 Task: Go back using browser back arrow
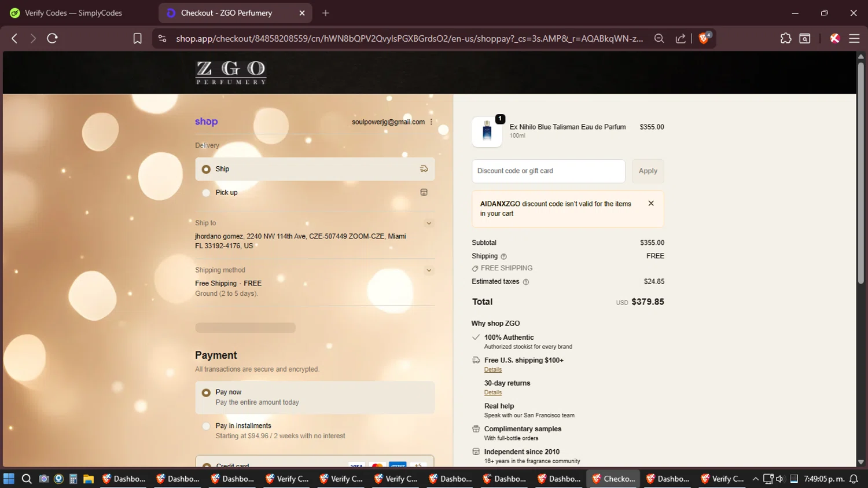[14, 38]
